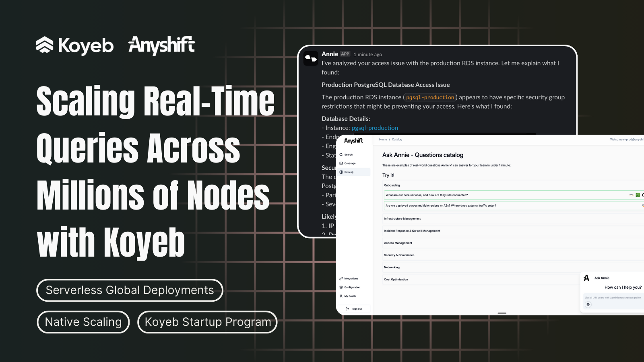Viewport: 644px width, 362px height.
Task: Click the Anyshift wordmark at the top left
Action: pyautogui.click(x=161, y=45)
